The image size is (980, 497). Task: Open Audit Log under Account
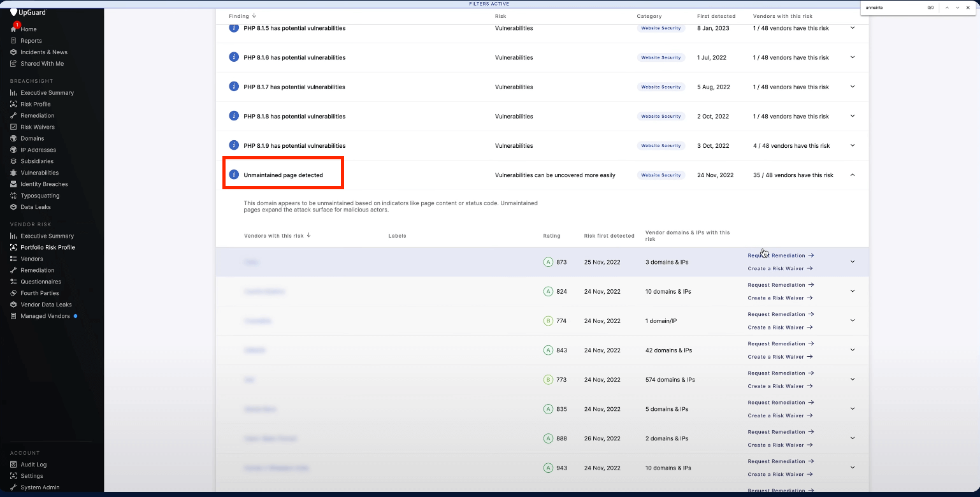(34, 465)
